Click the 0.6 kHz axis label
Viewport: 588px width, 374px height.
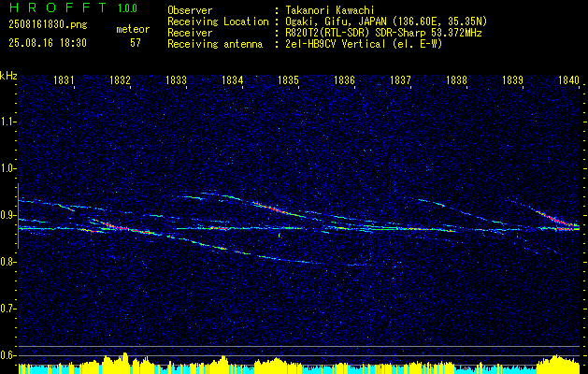click(x=7, y=355)
